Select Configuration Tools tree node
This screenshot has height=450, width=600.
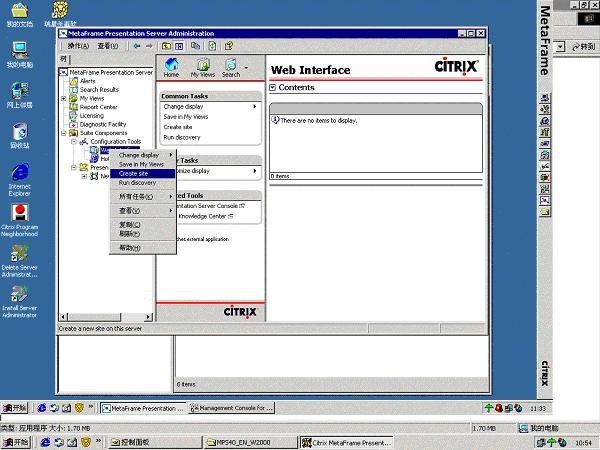[116, 142]
